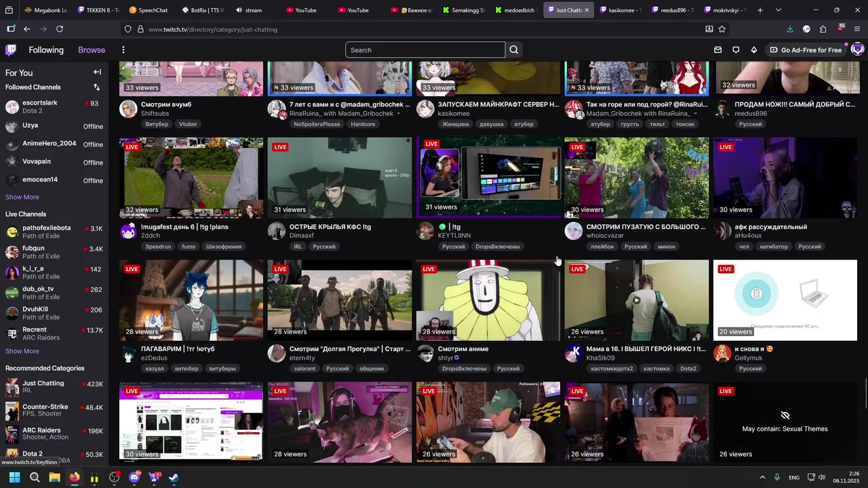The width and height of the screenshot is (868, 488).
Task: Expand the system tray hidden icons
Action: click(762, 477)
